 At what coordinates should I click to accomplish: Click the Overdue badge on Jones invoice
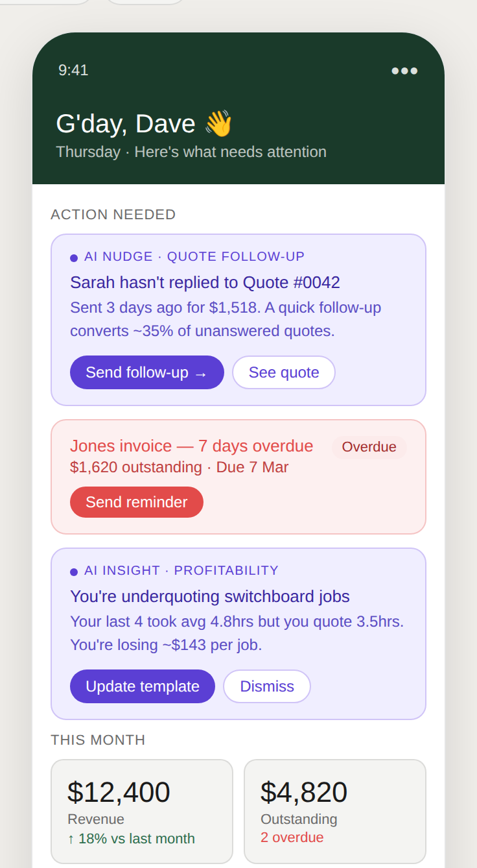click(369, 446)
